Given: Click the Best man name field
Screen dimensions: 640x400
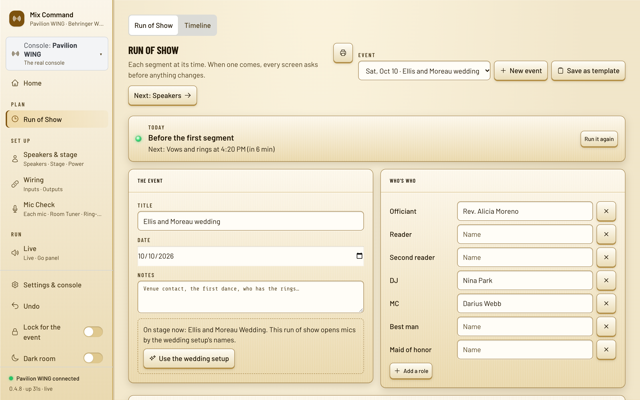Looking at the screenshot, I should tap(525, 327).
